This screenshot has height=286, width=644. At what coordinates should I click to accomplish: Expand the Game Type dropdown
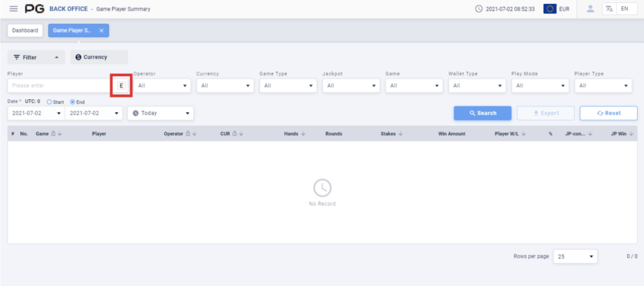point(288,86)
